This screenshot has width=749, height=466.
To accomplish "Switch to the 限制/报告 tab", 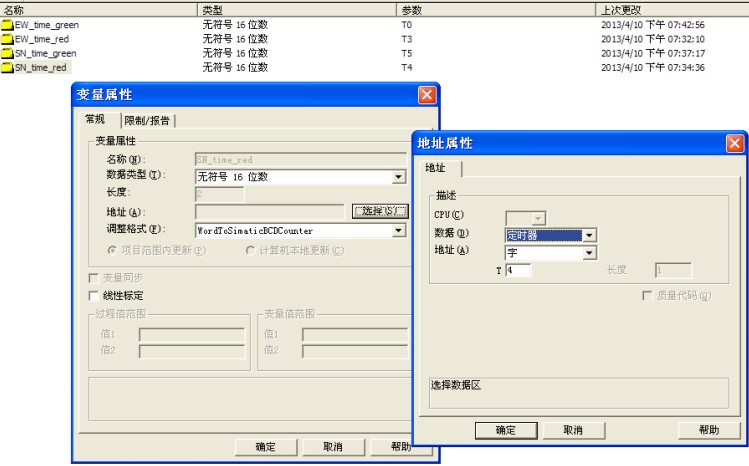I will click(148, 121).
